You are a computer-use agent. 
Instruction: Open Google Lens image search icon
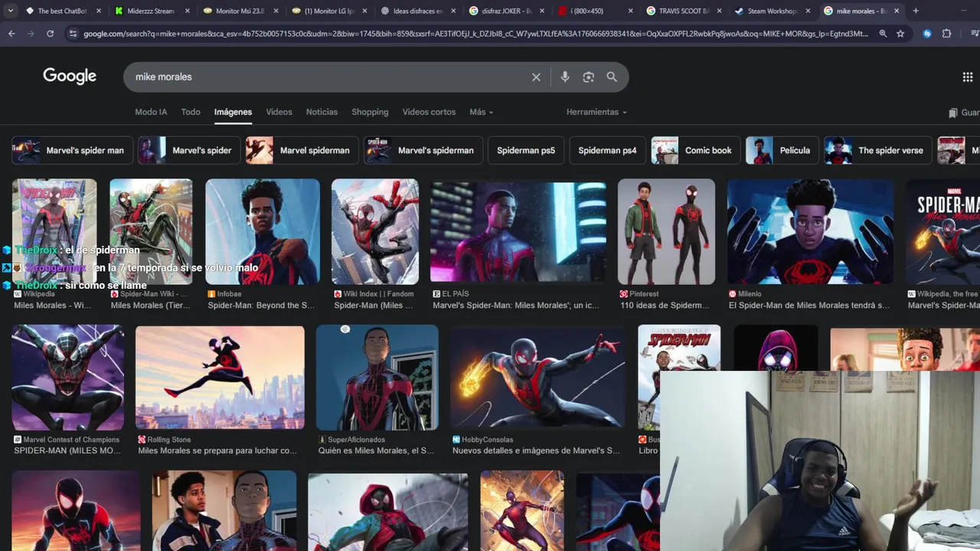coord(588,77)
